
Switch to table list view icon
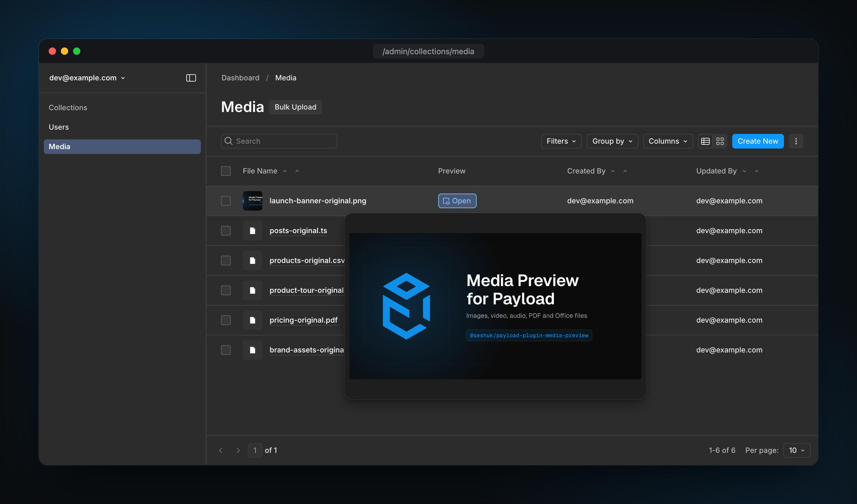click(705, 141)
